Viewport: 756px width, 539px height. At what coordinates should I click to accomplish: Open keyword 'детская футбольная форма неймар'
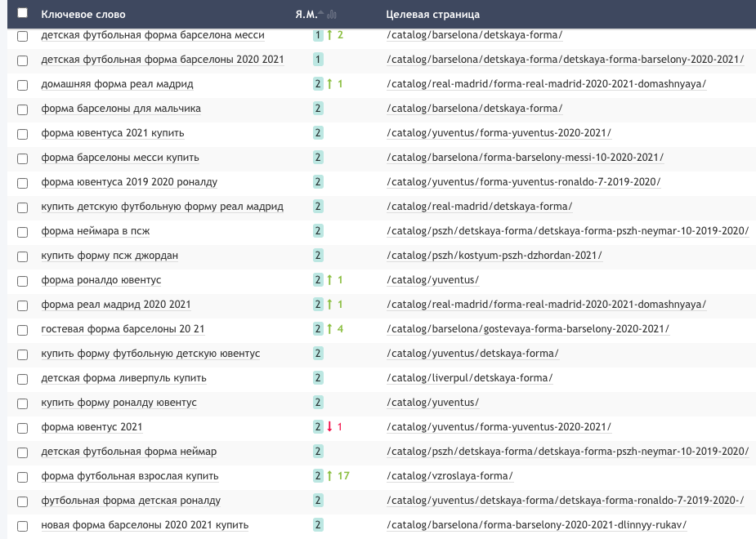129,452
